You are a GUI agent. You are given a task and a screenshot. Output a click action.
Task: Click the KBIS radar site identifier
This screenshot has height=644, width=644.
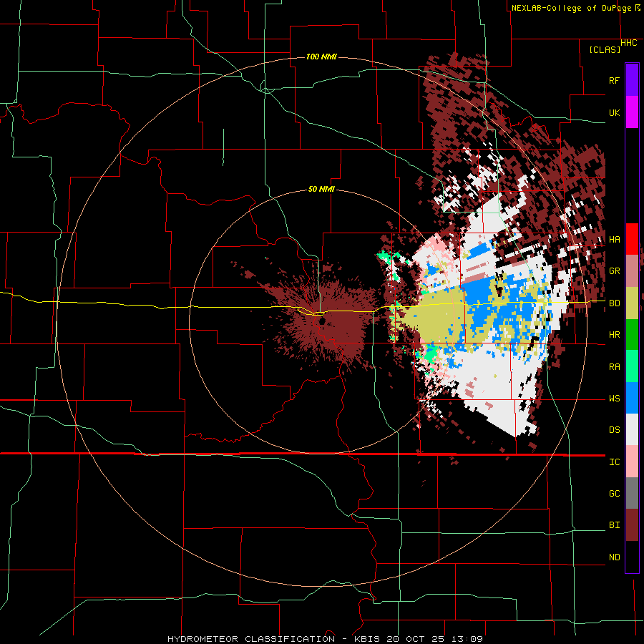click(x=369, y=639)
